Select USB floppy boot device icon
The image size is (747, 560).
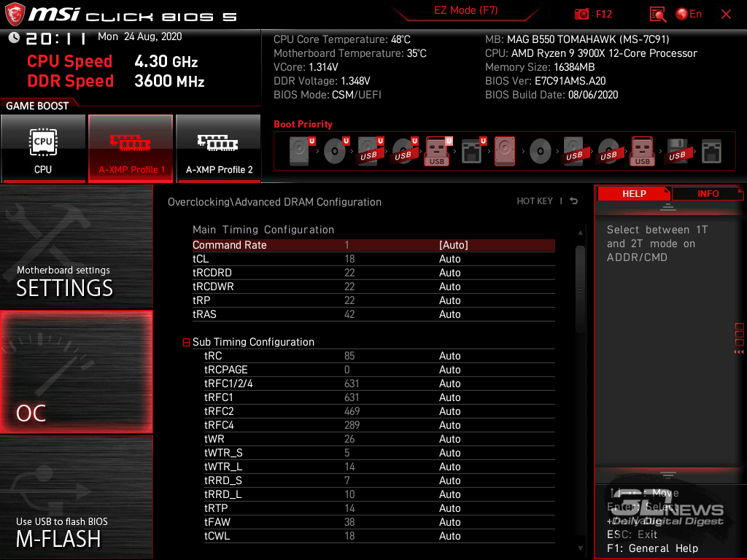click(x=677, y=151)
